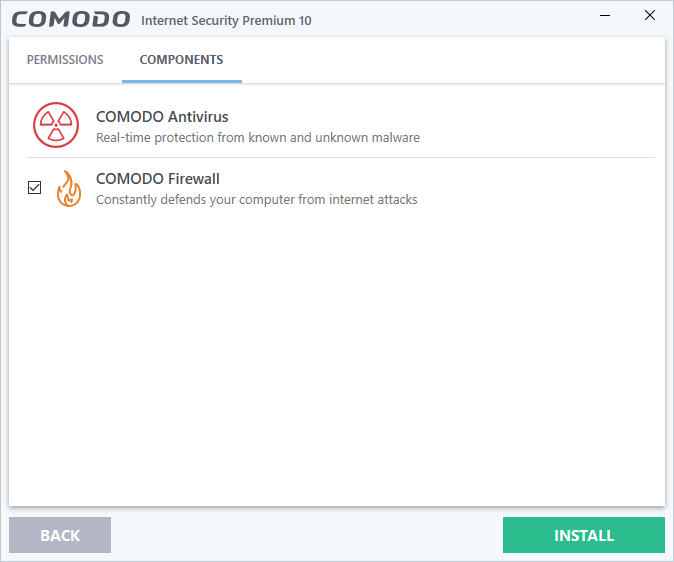The height and width of the screenshot is (562, 674).
Task: Click the blank title bar area before the minimize button
Action: click(450, 18)
